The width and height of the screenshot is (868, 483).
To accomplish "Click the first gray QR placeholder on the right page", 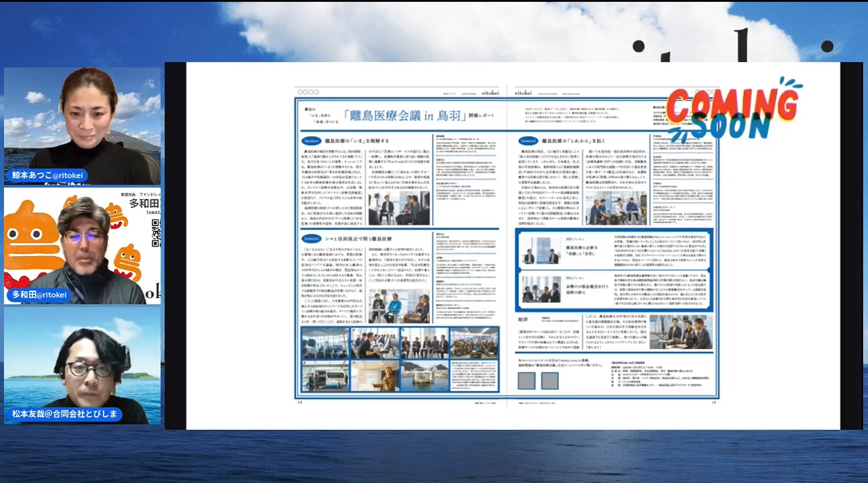I will 527,381.
